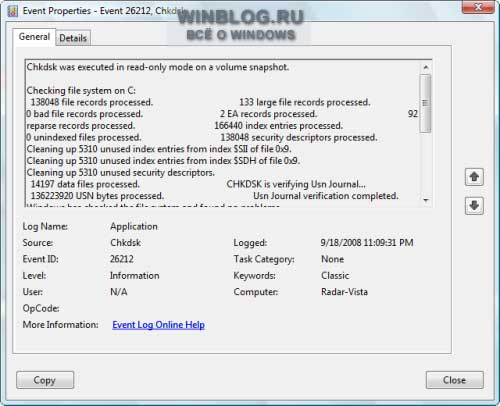The width and height of the screenshot is (500, 406).
Task: Click '0 bad file records processed.' text
Action: tap(85, 114)
